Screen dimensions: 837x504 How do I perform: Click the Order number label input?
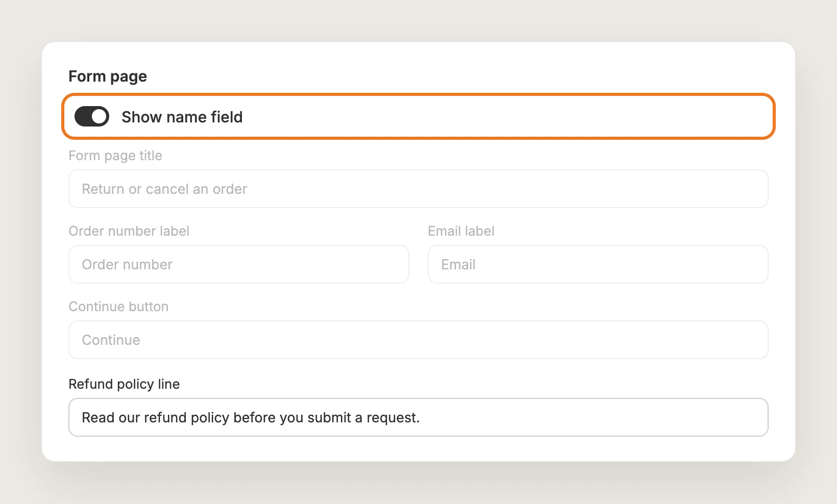[x=239, y=264]
